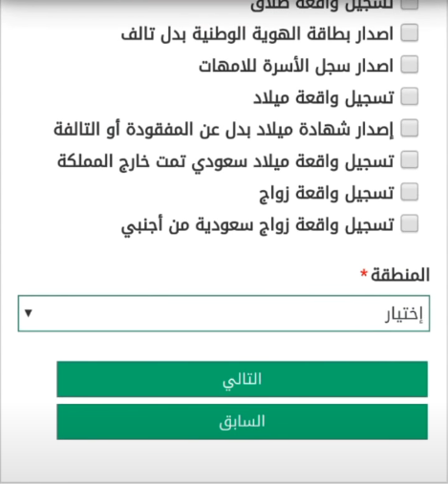Click the المنطقة field label
The height and width of the screenshot is (484, 448).
point(400,275)
